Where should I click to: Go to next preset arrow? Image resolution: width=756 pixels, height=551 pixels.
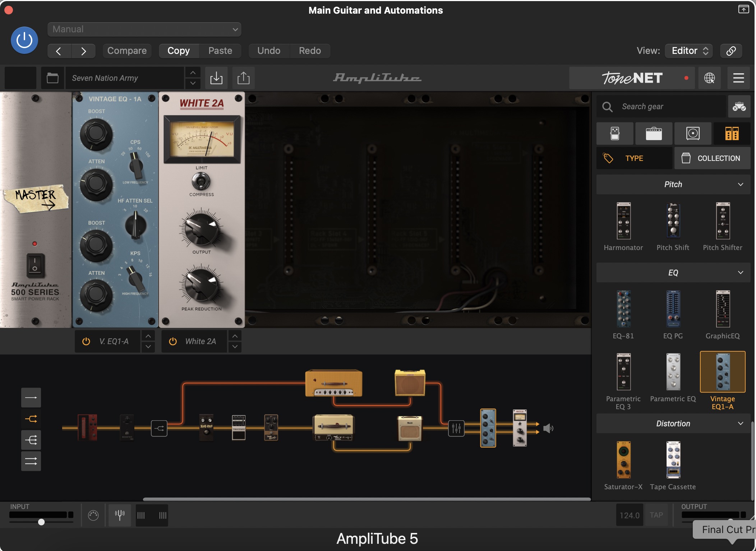tap(83, 51)
